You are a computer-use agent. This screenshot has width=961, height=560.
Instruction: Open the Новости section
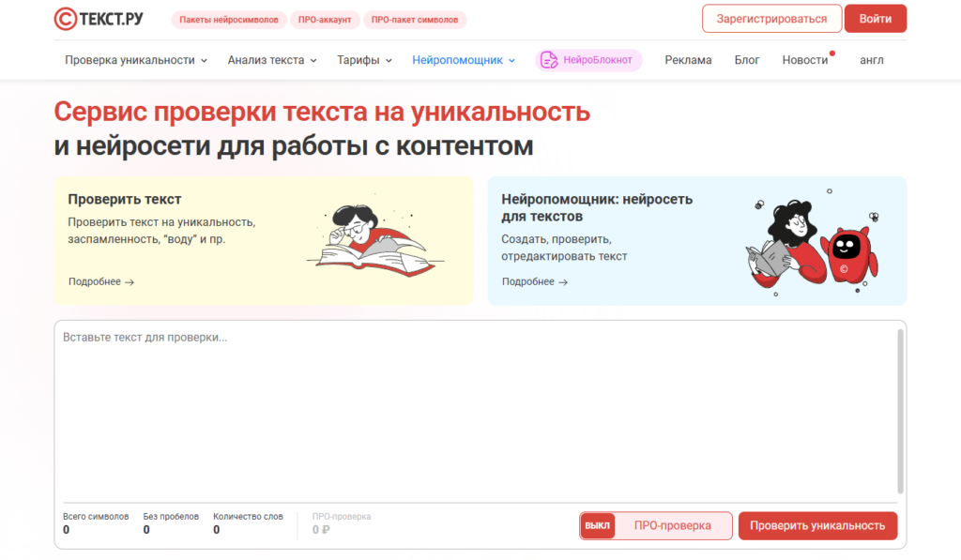(804, 60)
